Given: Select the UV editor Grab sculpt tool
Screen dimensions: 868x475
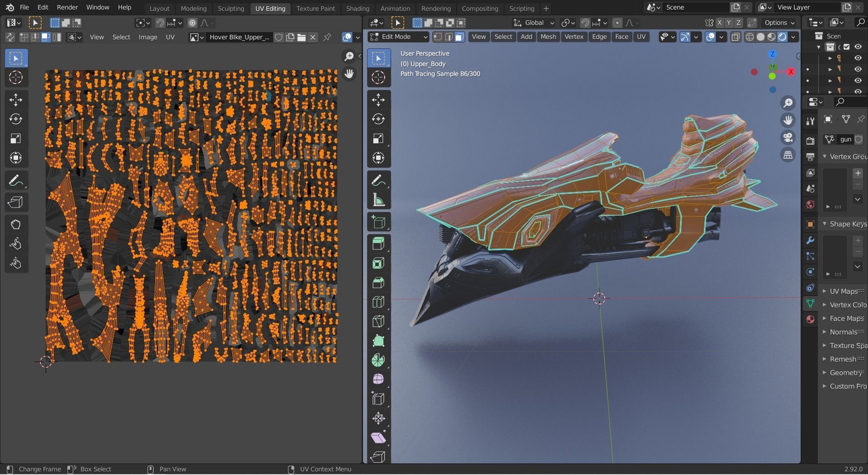Looking at the screenshot, I should pos(16,225).
